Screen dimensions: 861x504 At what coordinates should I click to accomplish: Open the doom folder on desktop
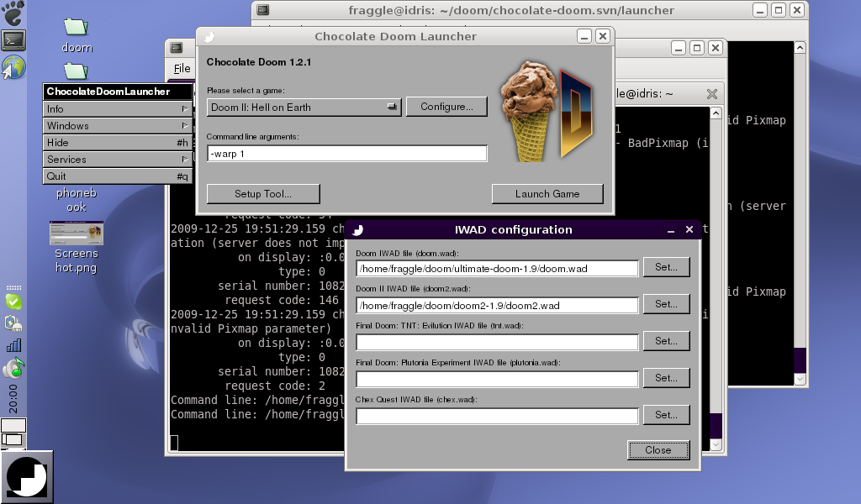coord(77,34)
